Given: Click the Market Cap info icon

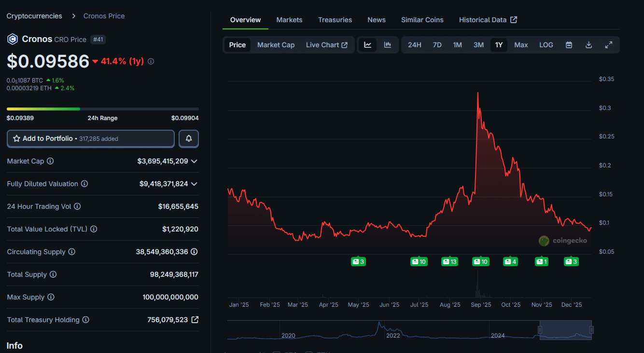Looking at the screenshot, I should pyautogui.click(x=51, y=161).
